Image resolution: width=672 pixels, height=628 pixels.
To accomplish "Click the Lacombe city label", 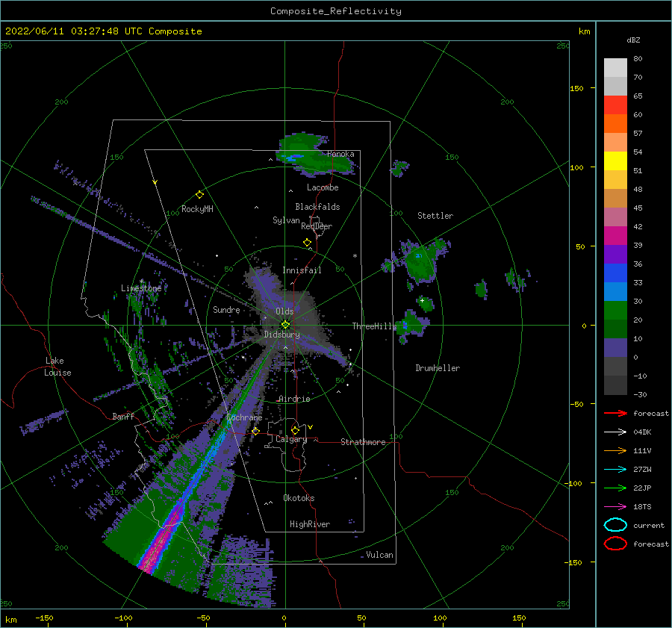I will coord(323,187).
